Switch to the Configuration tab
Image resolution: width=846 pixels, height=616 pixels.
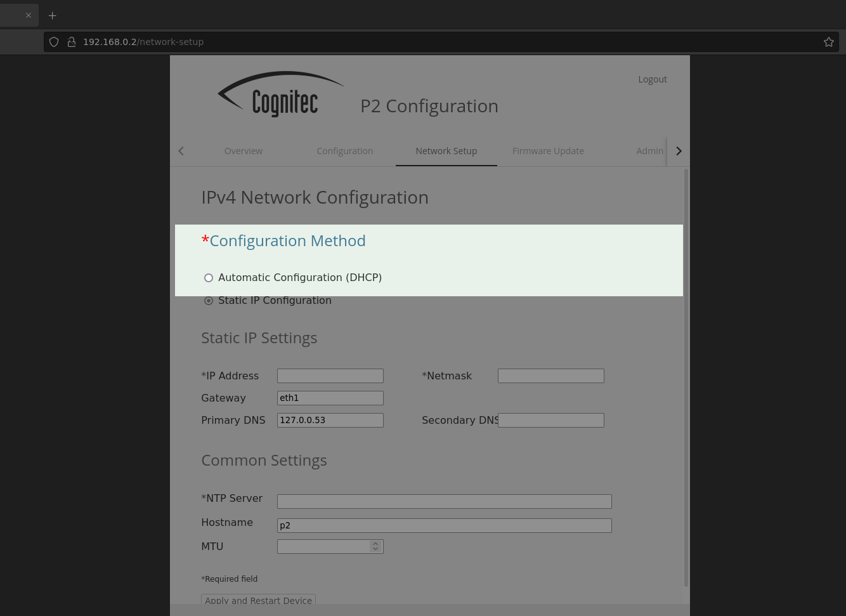[x=345, y=151]
